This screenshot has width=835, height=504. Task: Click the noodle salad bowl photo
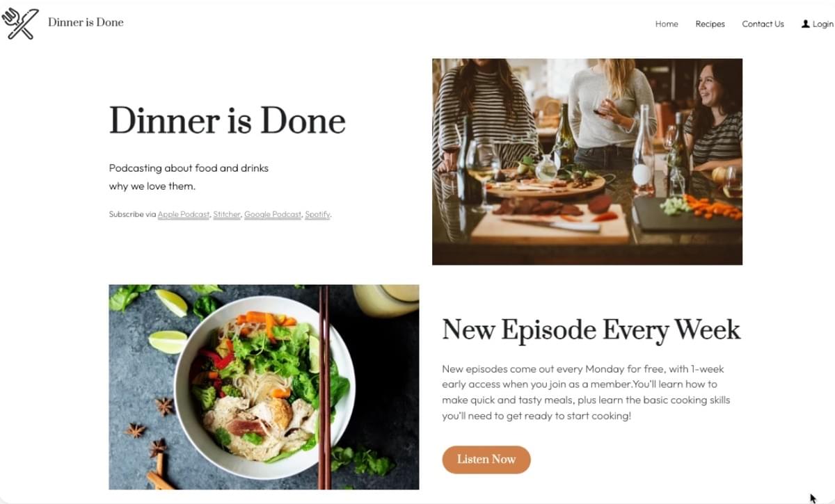pyautogui.click(x=264, y=387)
